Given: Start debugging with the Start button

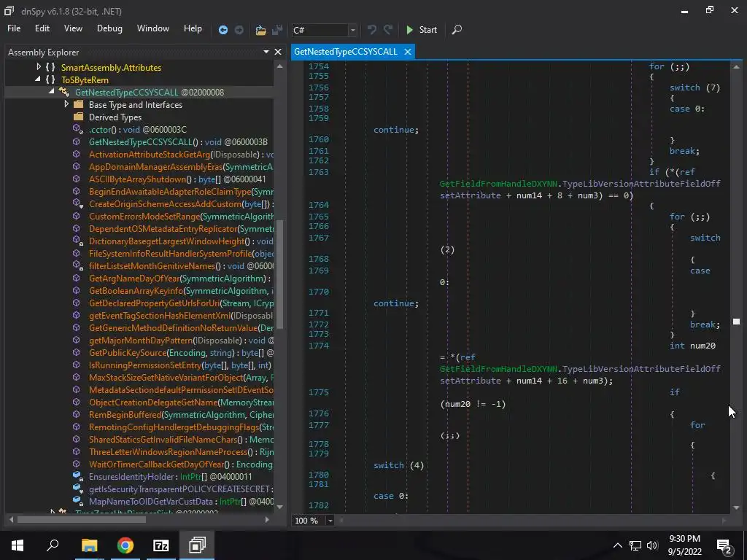Looking at the screenshot, I should pos(422,29).
